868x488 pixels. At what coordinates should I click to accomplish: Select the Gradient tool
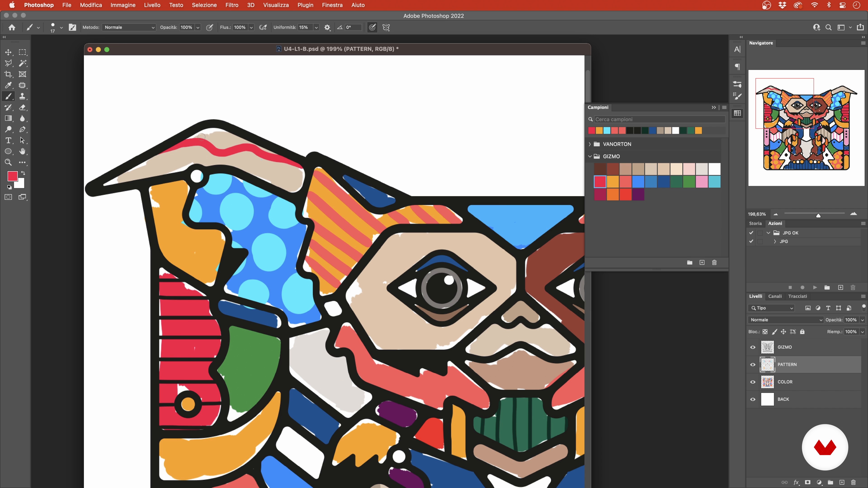coord(8,118)
